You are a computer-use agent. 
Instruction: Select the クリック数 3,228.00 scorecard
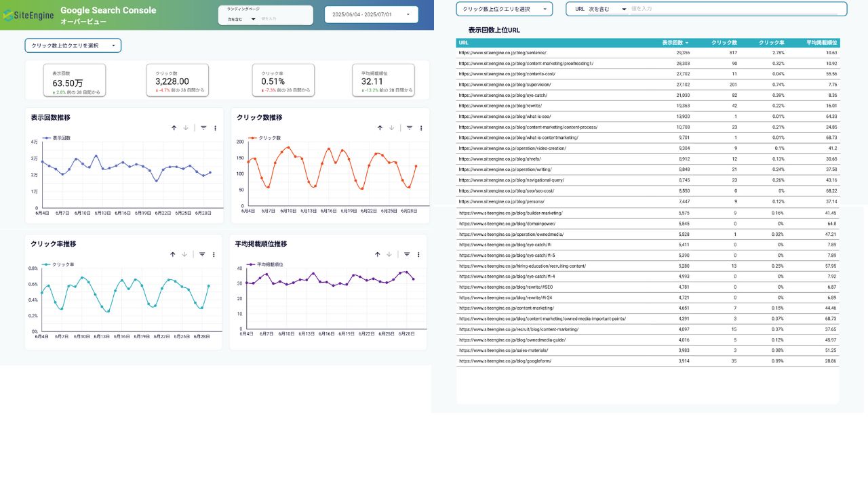click(x=178, y=81)
